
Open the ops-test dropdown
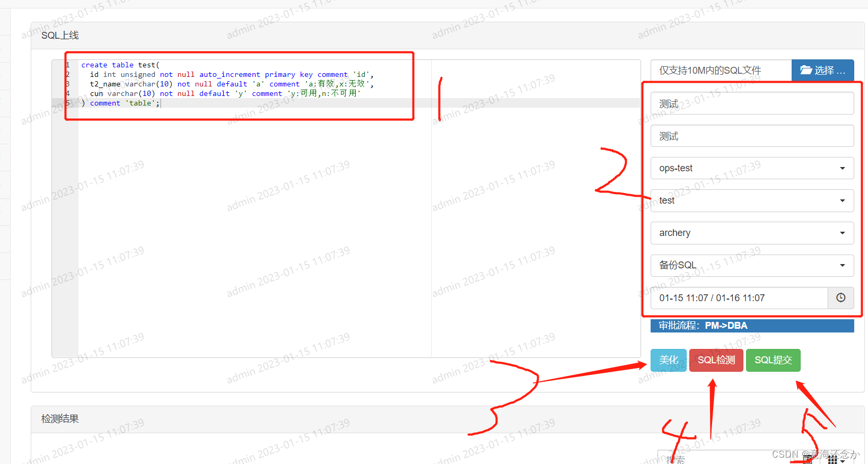(x=752, y=168)
